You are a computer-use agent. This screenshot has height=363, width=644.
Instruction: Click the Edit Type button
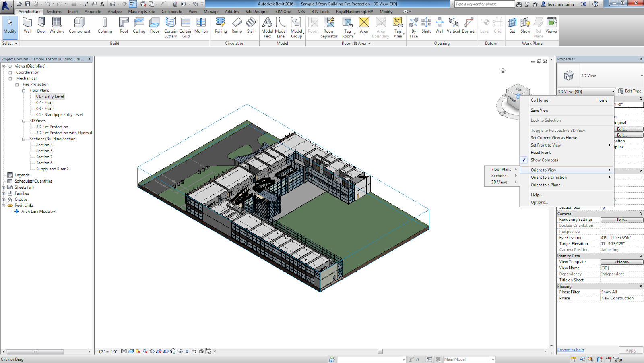tap(629, 91)
